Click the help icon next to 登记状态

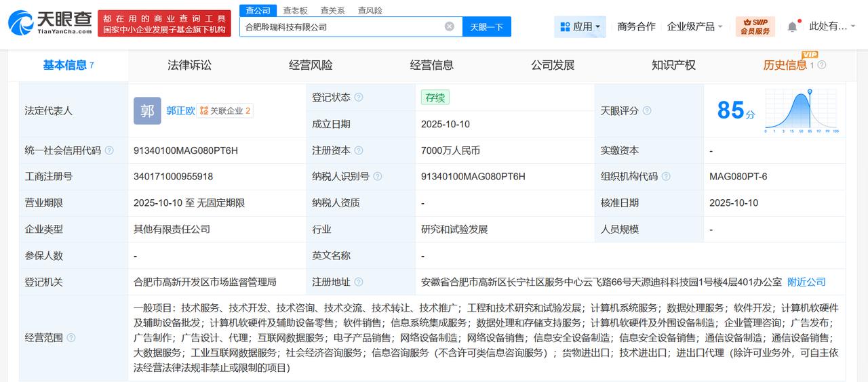tap(359, 98)
